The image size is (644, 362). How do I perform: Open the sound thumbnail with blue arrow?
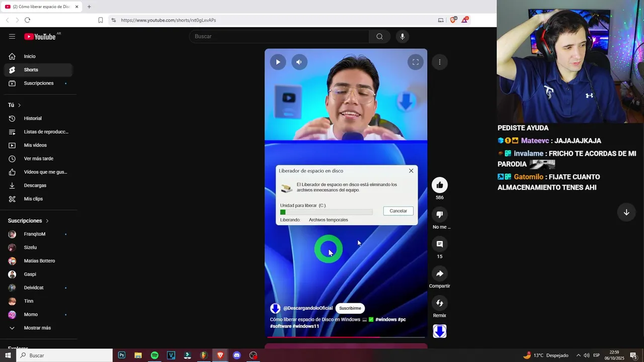tap(440, 331)
